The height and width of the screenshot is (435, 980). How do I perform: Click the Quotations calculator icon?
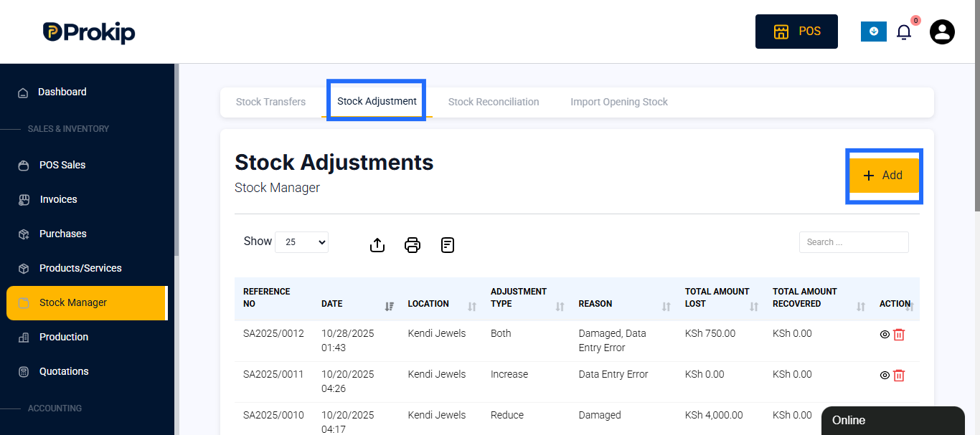tap(24, 372)
